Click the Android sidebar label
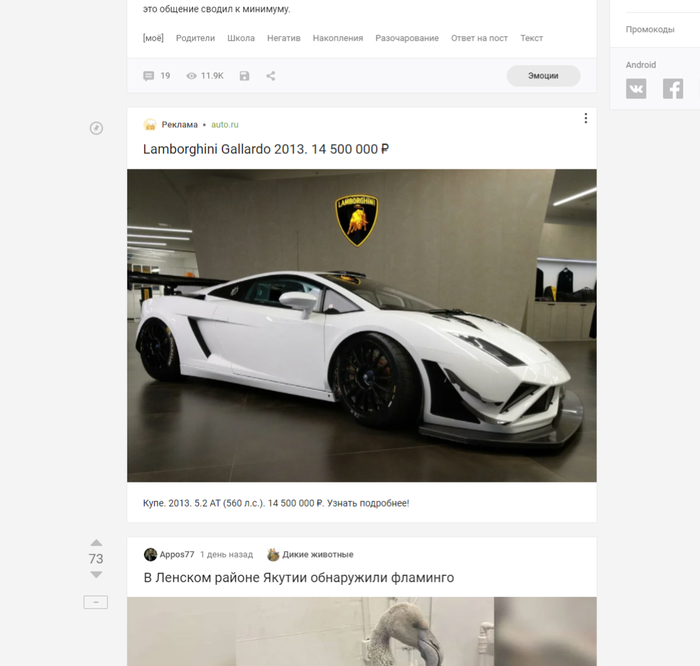The image size is (700, 666). pyautogui.click(x=641, y=65)
